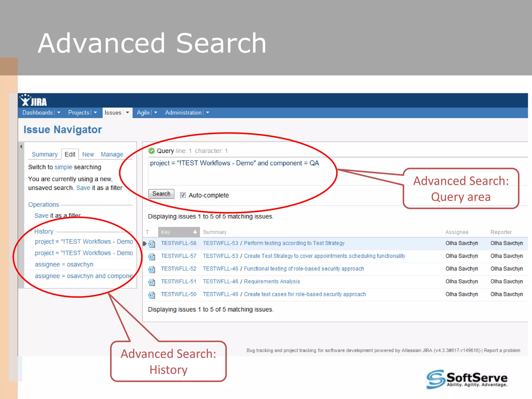Open Create test cases for role-based security
The width and height of the screenshot is (532, 399).
[305, 294]
